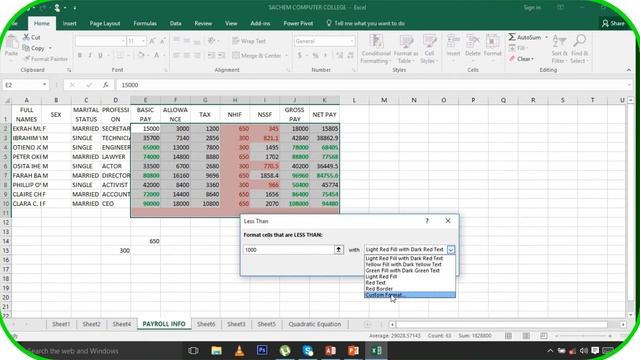The width and height of the screenshot is (640, 360).
Task: Click the Cut scissors icon
Action: (27, 37)
